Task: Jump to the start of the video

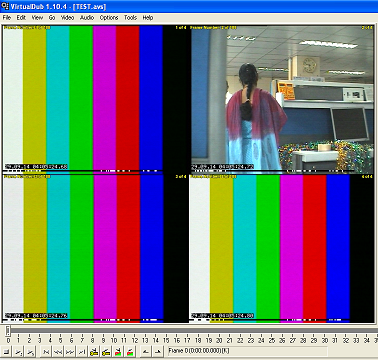Action: [46, 351]
